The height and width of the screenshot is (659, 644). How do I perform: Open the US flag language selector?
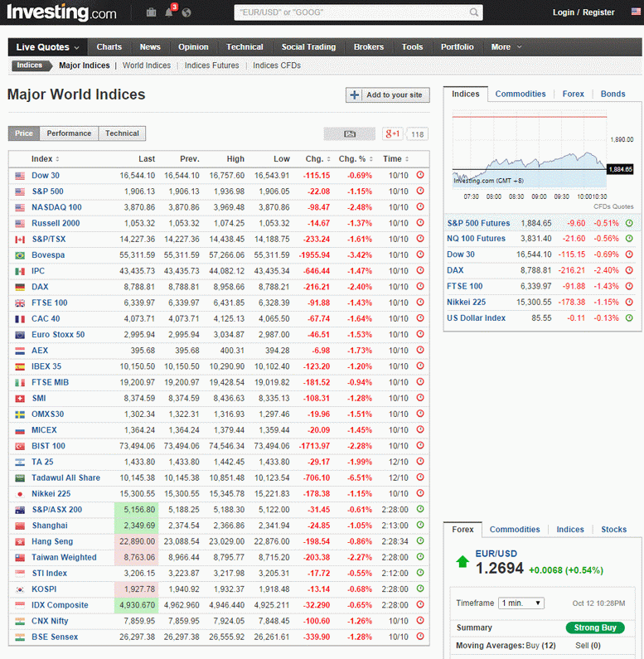[x=636, y=12]
